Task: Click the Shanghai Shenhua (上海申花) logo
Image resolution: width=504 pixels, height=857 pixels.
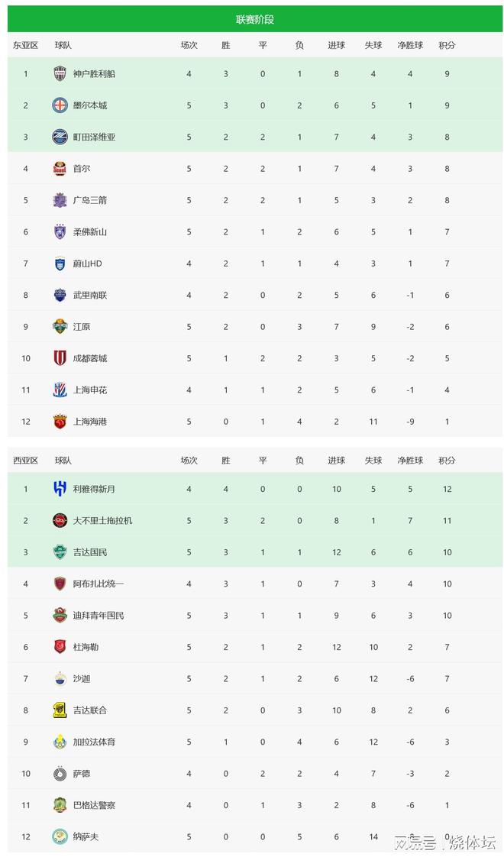Action: (60, 390)
